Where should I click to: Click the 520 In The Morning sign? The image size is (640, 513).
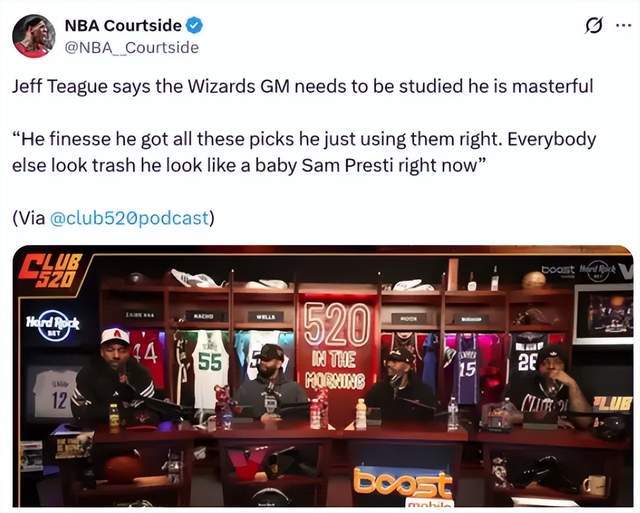click(x=337, y=347)
